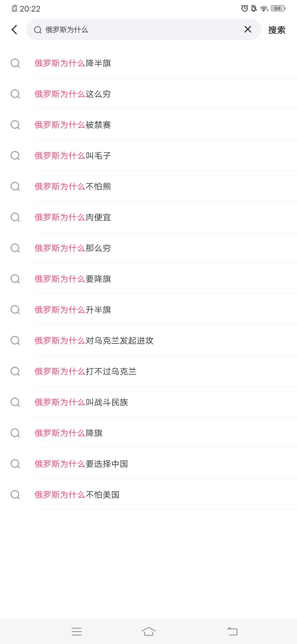The width and height of the screenshot is (297, 644).
Task: Tap magnifier icon beside 俄罗斯为什么要降旗
Action: pos(15,279)
